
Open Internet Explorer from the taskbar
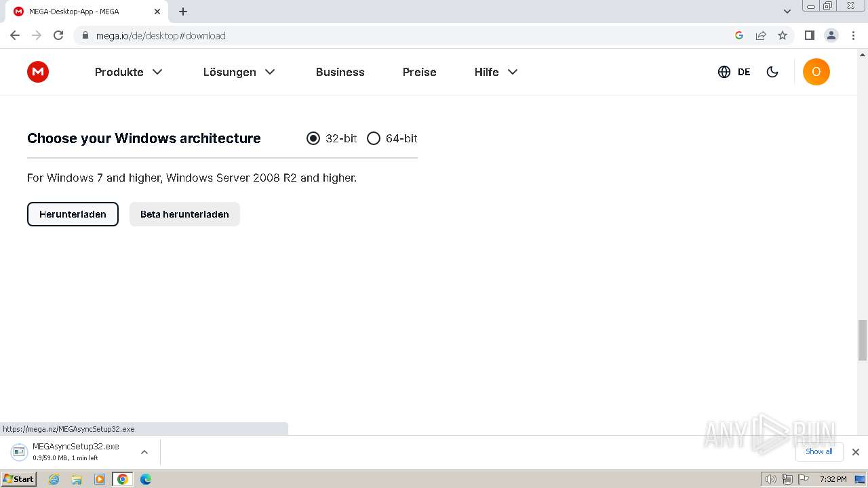coord(54,479)
